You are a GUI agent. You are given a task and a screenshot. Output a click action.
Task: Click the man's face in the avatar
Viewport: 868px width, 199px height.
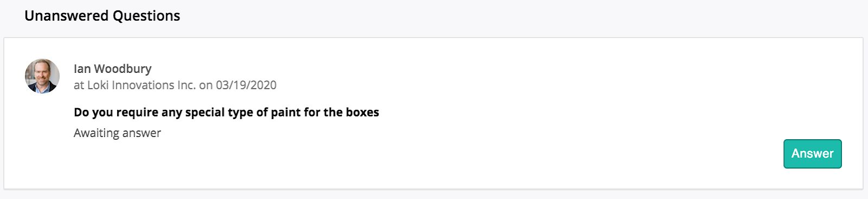tap(42, 73)
